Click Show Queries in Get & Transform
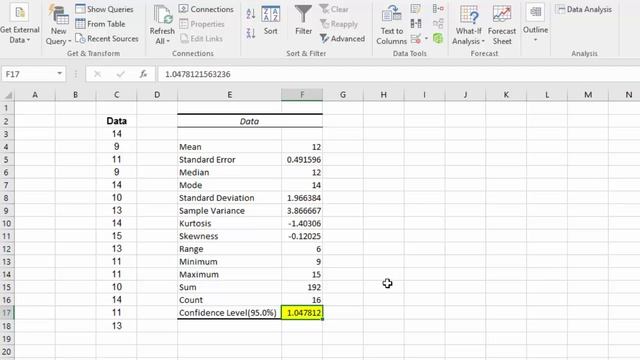 (104, 9)
